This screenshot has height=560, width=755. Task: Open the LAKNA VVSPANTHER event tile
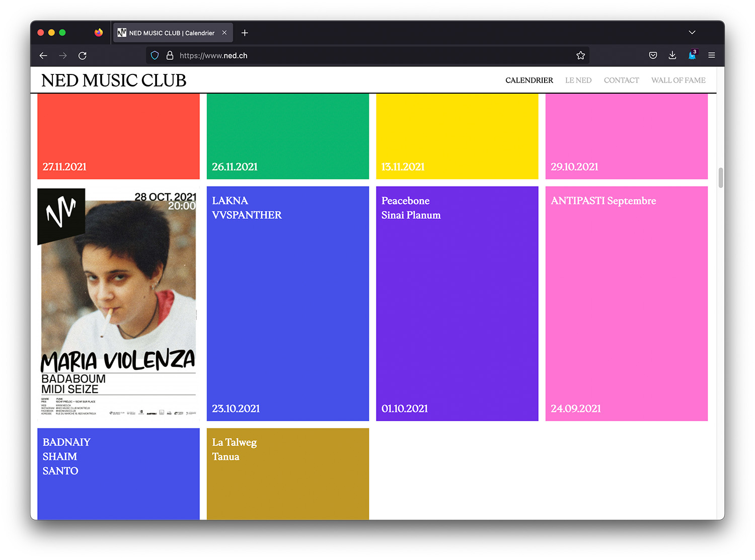pyautogui.click(x=287, y=303)
